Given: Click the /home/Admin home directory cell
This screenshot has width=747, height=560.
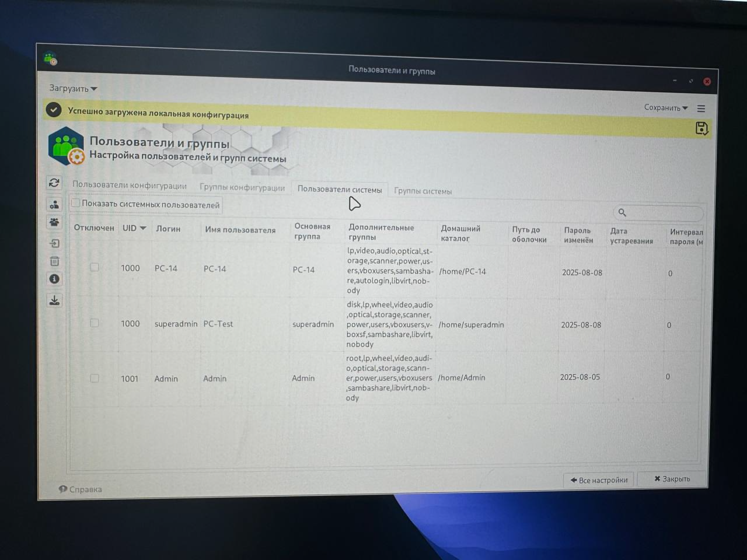Looking at the screenshot, I should point(461,377).
